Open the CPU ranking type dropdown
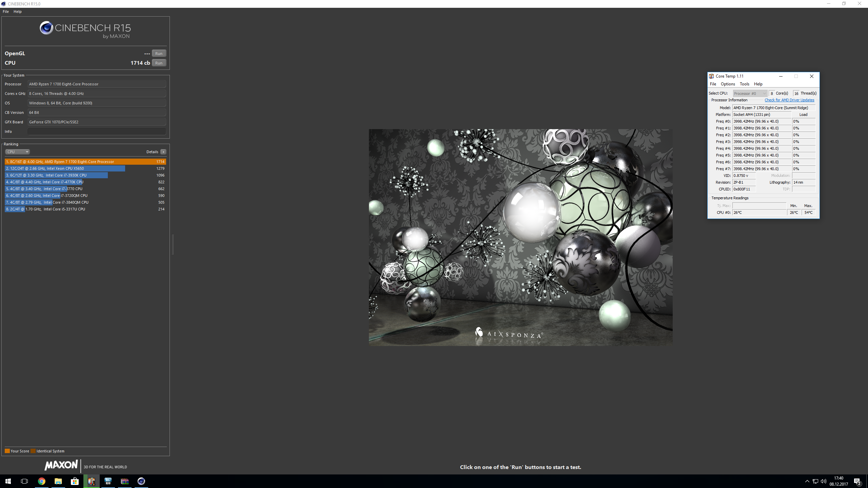Screen dimensions: 868x488 click(x=17, y=152)
